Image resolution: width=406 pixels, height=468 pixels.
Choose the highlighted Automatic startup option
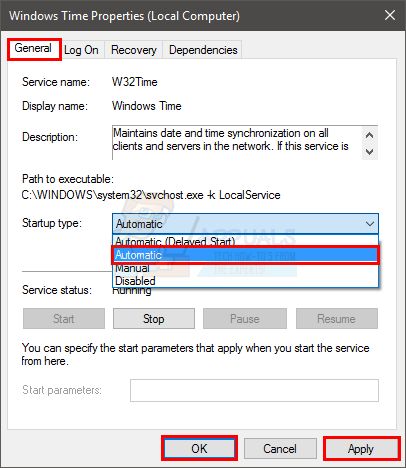[x=245, y=255]
